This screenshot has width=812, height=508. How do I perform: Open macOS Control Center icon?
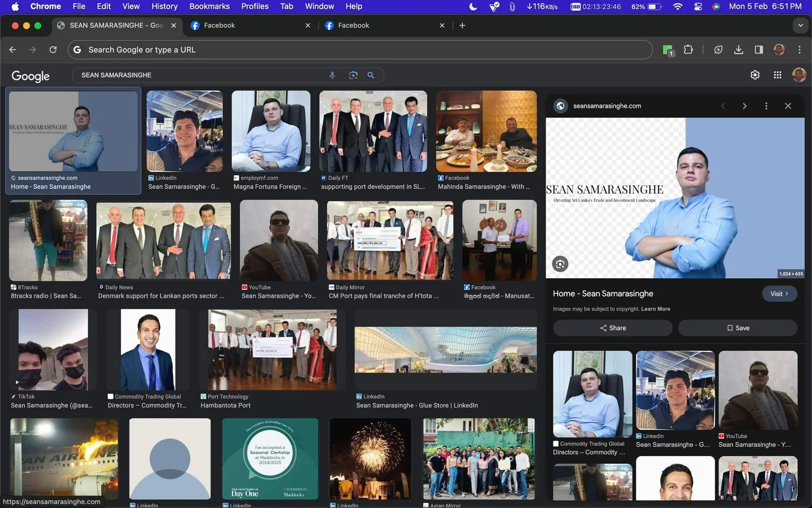(x=698, y=6)
